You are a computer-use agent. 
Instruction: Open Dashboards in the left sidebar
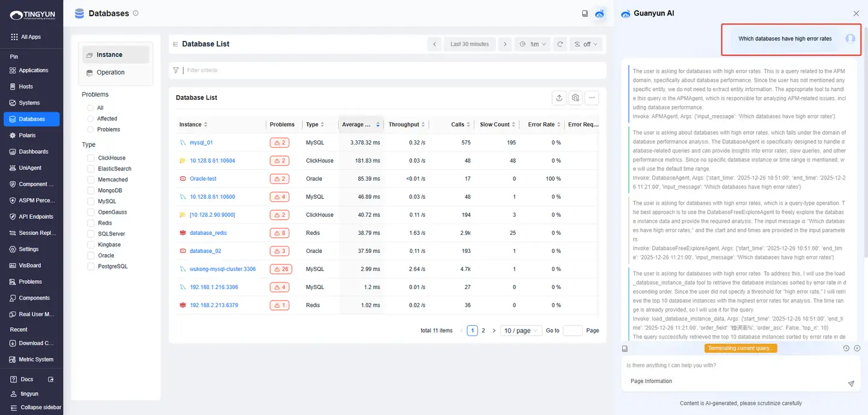tap(33, 152)
